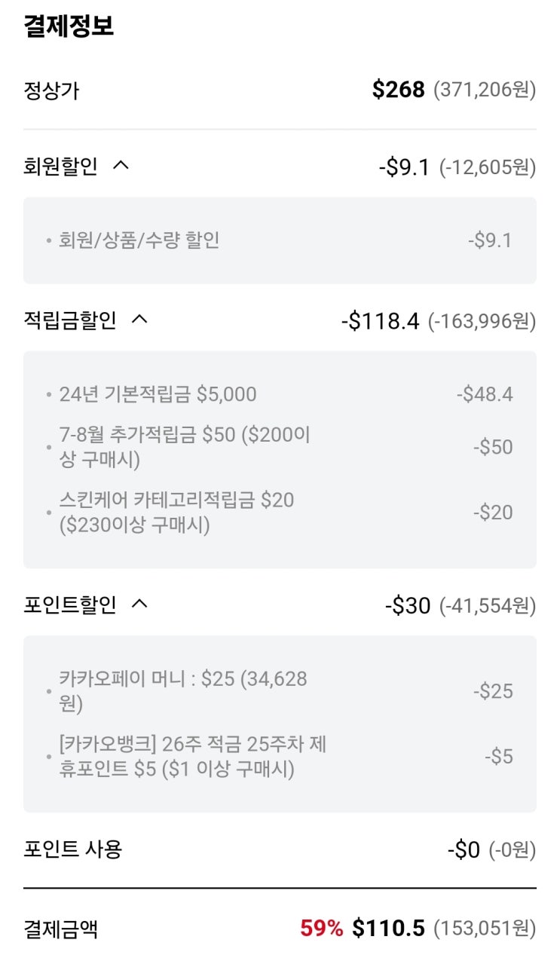Select the 24년 기본적립금 $5,000 item
The image size is (560, 961).
click(x=158, y=394)
